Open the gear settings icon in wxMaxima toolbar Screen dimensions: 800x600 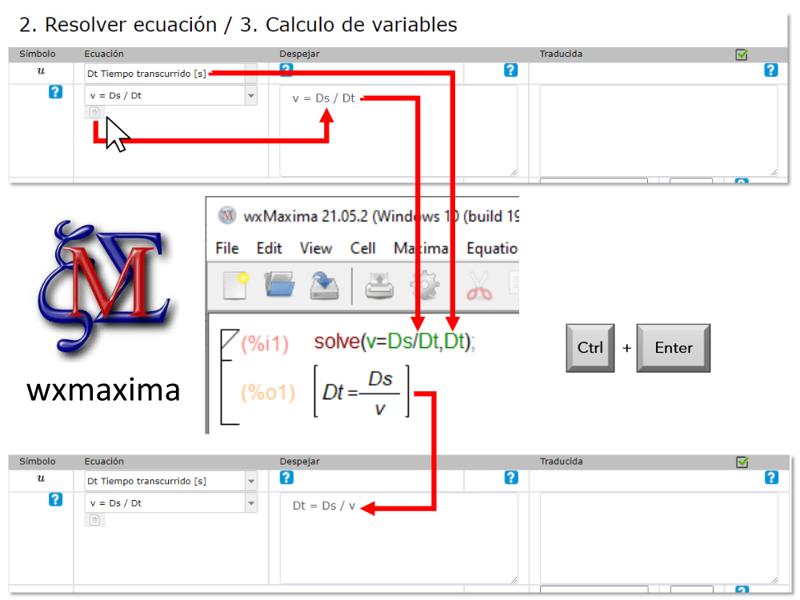pyautogui.click(x=424, y=285)
